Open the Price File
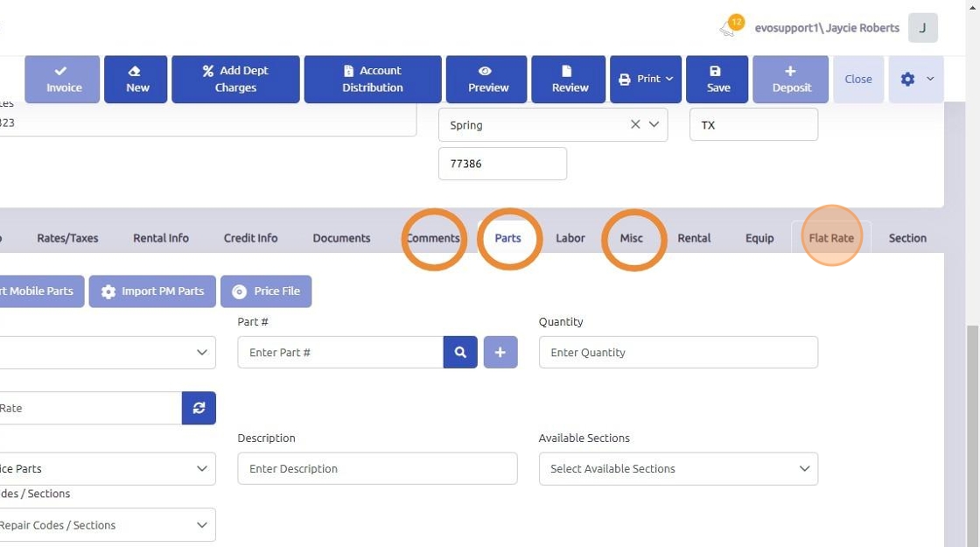980x547 pixels. pyautogui.click(x=266, y=291)
